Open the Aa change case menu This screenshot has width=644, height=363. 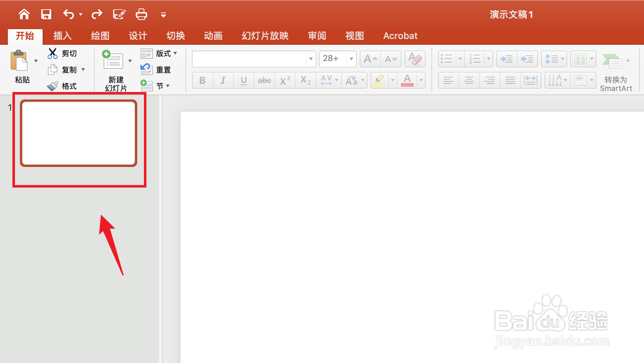click(355, 81)
